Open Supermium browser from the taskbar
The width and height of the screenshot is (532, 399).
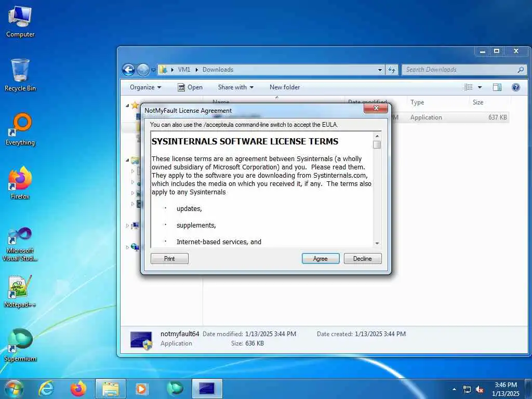pos(175,389)
